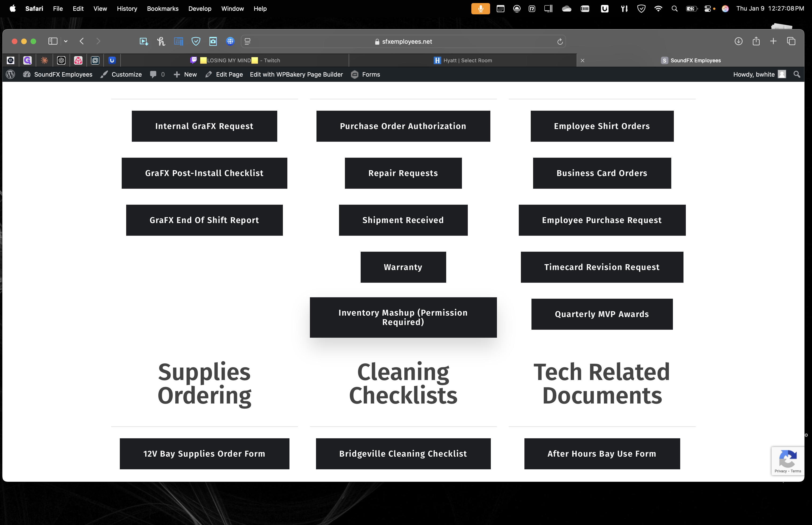This screenshot has width=812, height=525.
Task: Click the Safari sidebar toggle icon
Action: (x=52, y=41)
